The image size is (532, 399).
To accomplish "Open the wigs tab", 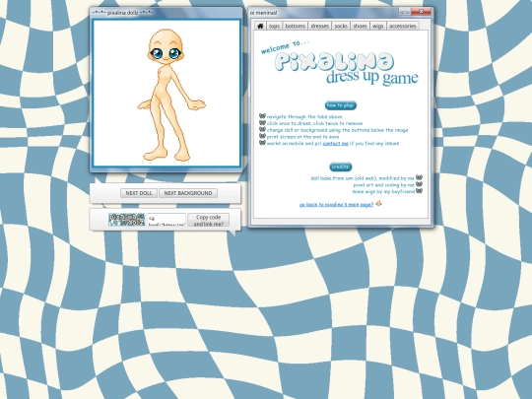I will (x=377, y=26).
